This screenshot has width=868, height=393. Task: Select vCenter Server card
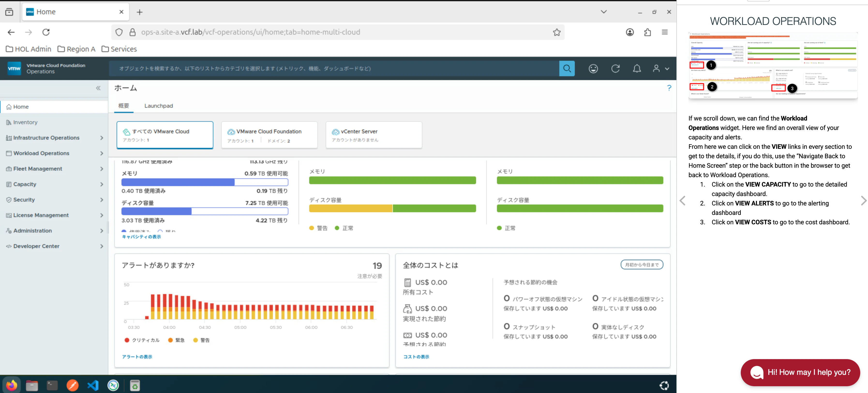pos(374,135)
